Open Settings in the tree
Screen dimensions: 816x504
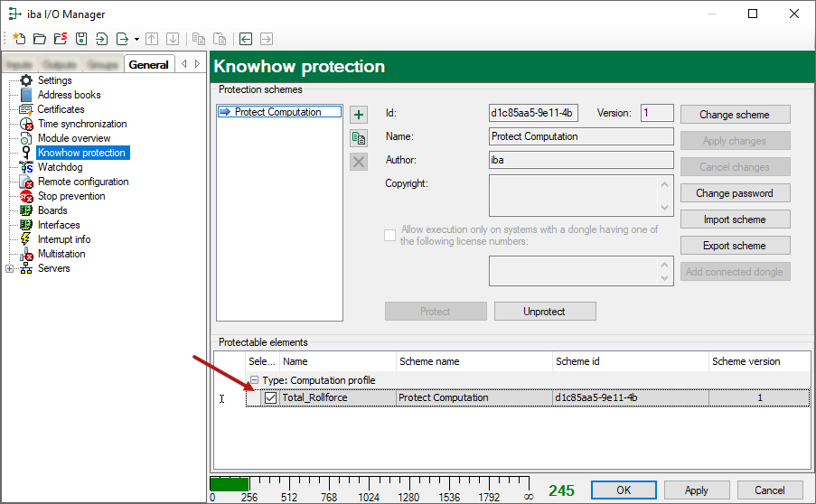[54, 80]
